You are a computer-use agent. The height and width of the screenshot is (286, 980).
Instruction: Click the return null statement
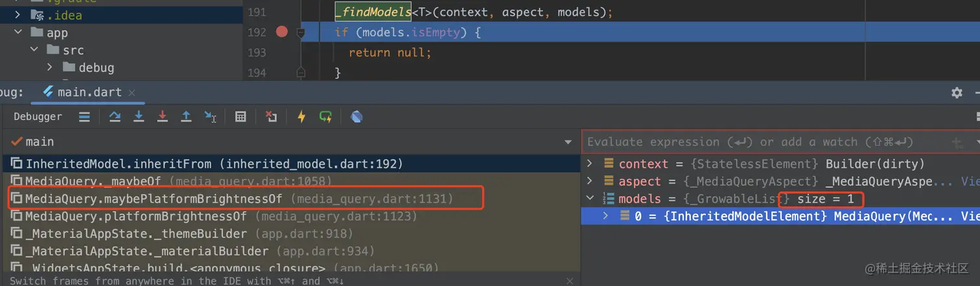pyautogui.click(x=390, y=53)
